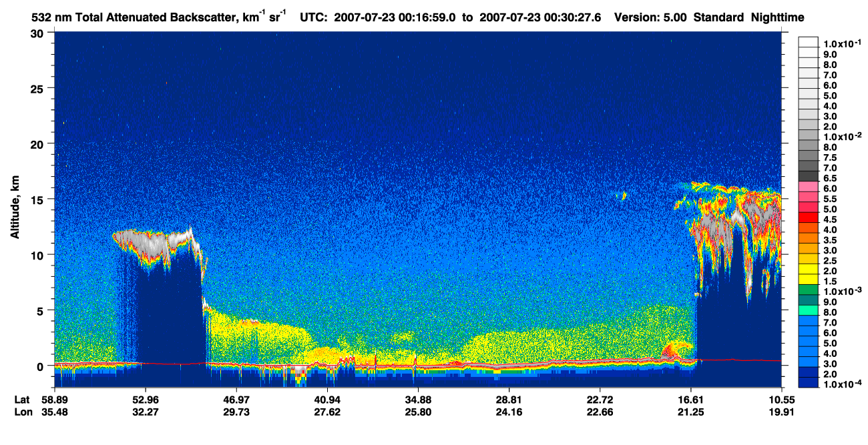Click the latitude value '16.61'
Screen dimensions: 868x445
point(691,400)
